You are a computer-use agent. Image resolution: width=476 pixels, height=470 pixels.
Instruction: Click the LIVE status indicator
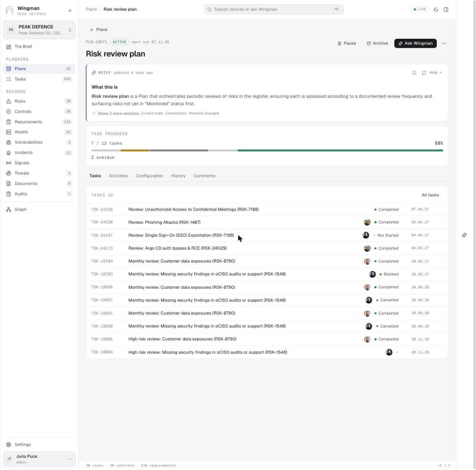tap(420, 9)
